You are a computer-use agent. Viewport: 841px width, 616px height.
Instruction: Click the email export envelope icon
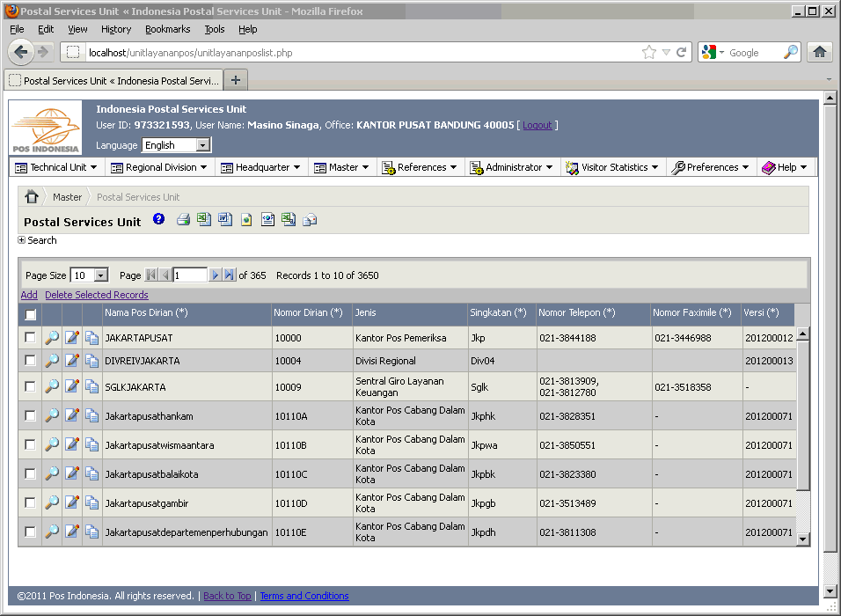(x=310, y=220)
